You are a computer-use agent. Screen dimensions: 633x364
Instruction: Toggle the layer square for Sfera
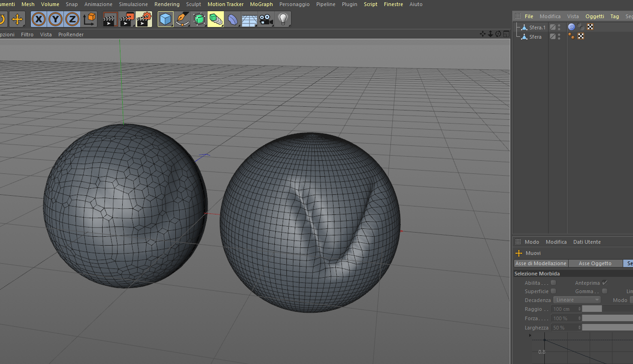(553, 36)
